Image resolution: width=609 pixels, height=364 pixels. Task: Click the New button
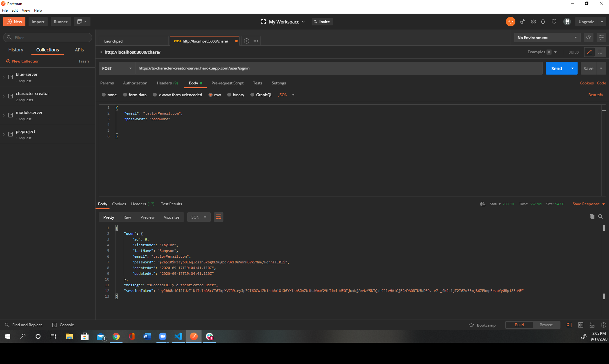(14, 22)
